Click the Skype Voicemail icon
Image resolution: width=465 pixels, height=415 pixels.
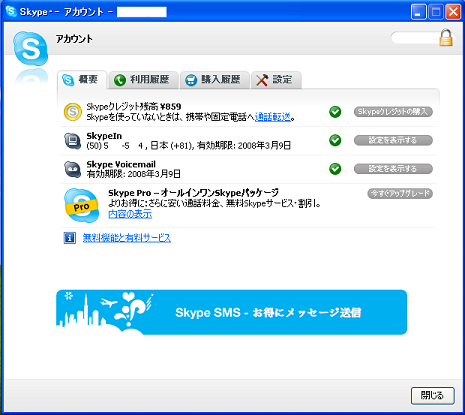point(72,169)
